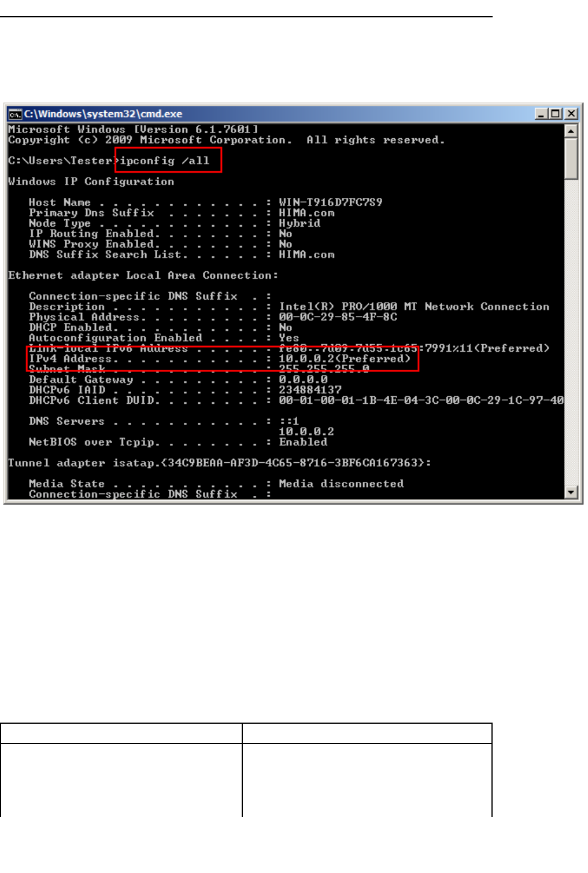The width and height of the screenshot is (588, 873).
Task: Click the vertical scrollbar thumb
Action: (571, 159)
